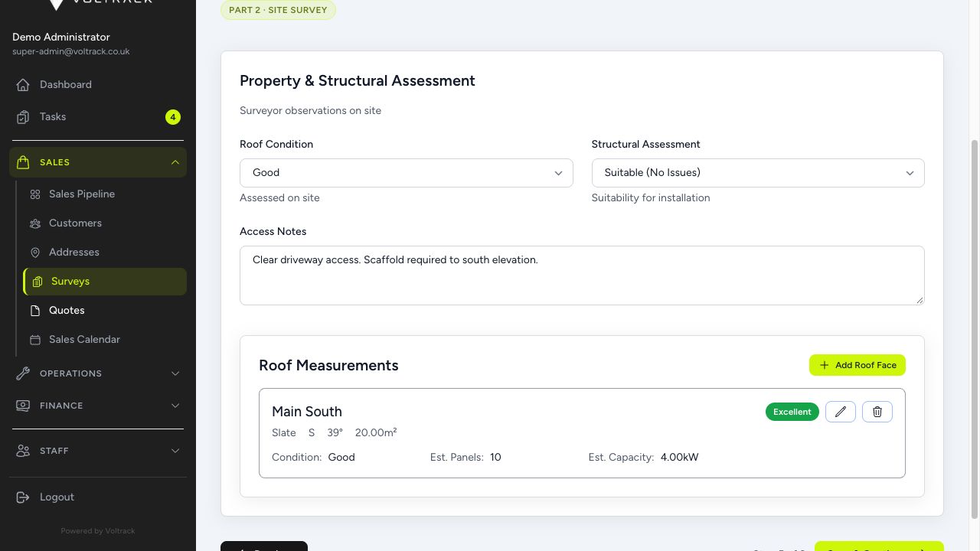
Task: Click the Sales Pipeline grid icon
Action: pyautogui.click(x=35, y=194)
